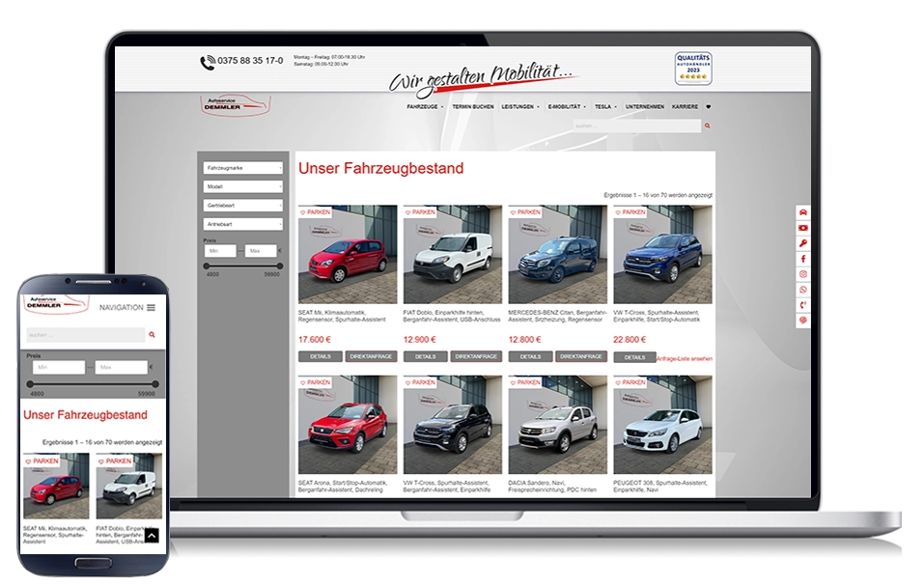Image resolution: width=924 pixels, height=587 pixels.
Task: Click the phone call icon in right sidebar
Action: tap(802, 305)
